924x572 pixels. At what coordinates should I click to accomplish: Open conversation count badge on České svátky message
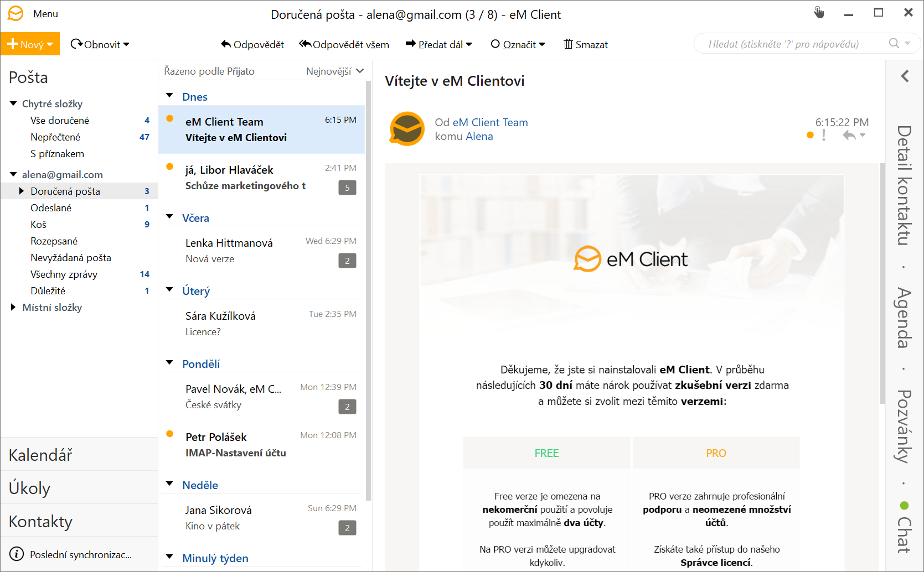pyautogui.click(x=347, y=407)
